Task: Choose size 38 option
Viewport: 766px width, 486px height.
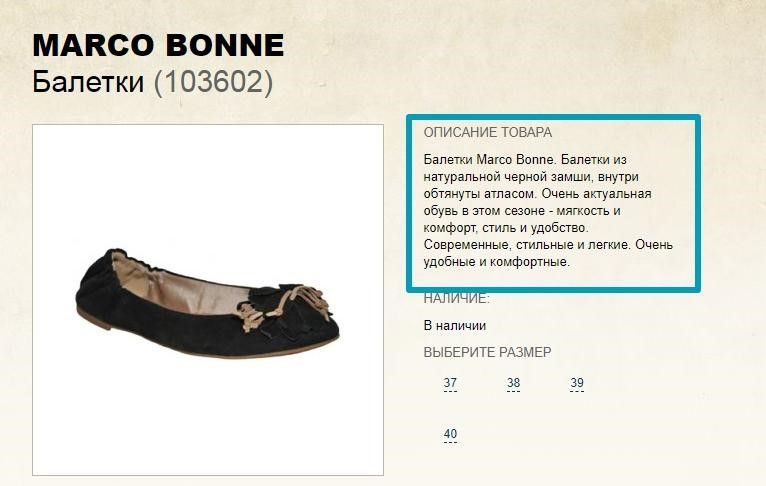Action: pos(513,383)
